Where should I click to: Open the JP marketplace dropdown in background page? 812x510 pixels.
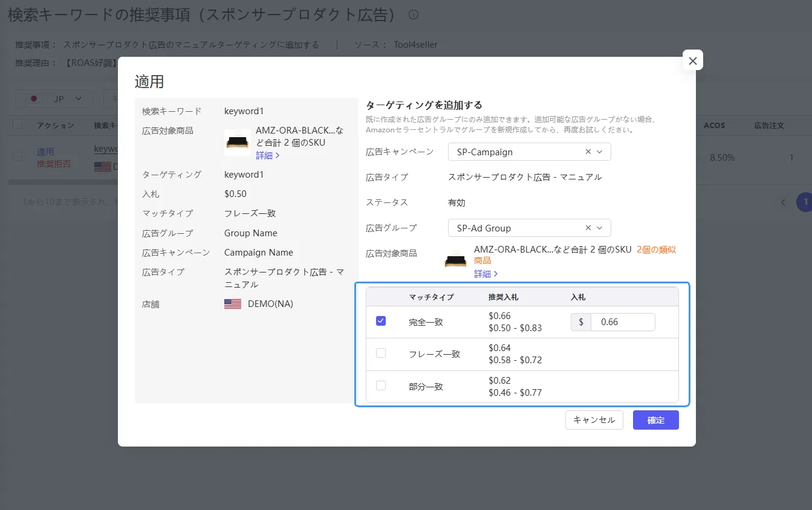(54, 98)
